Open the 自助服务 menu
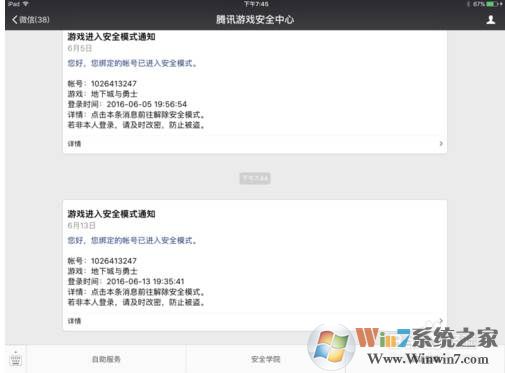The width and height of the screenshot is (505, 373). coord(106,359)
